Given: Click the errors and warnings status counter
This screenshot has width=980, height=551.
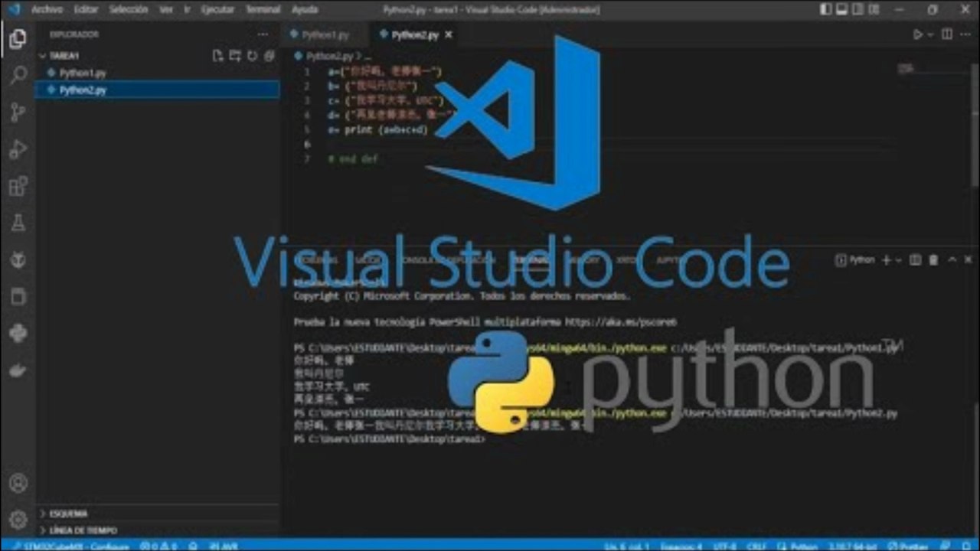Looking at the screenshot, I should 159,546.
